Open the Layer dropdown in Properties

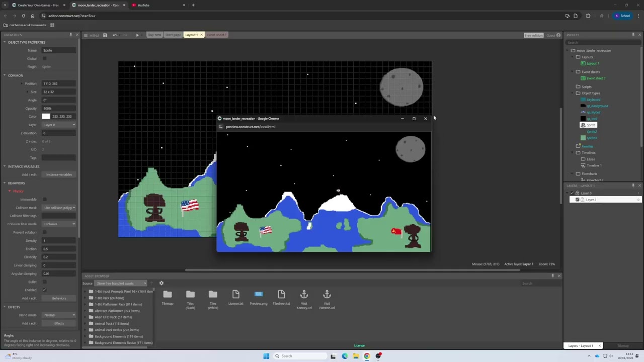59,125
